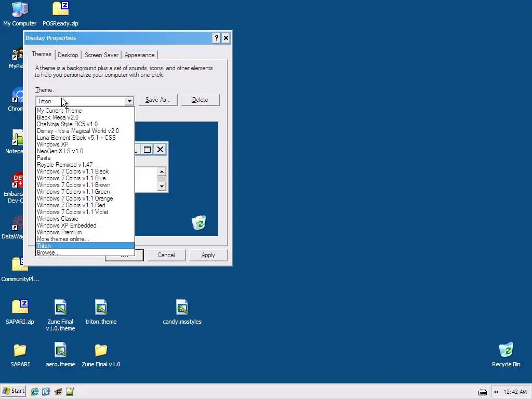The height and width of the screenshot is (399, 532).
Task: Select the MyPaint shortcut icon
Action: click(16, 57)
